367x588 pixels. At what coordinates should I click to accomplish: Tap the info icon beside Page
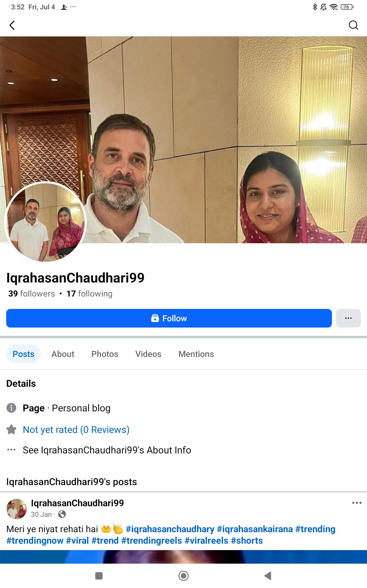click(11, 408)
